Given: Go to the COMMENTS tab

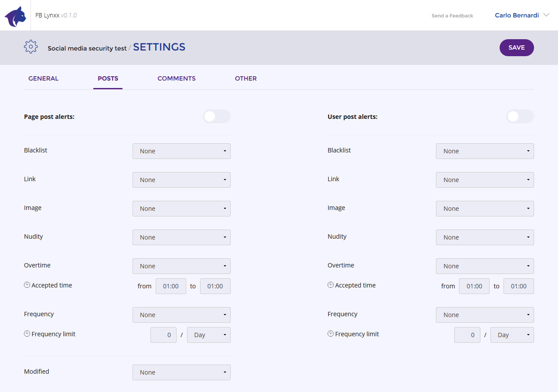Looking at the screenshot, I should tap(177, 78).
